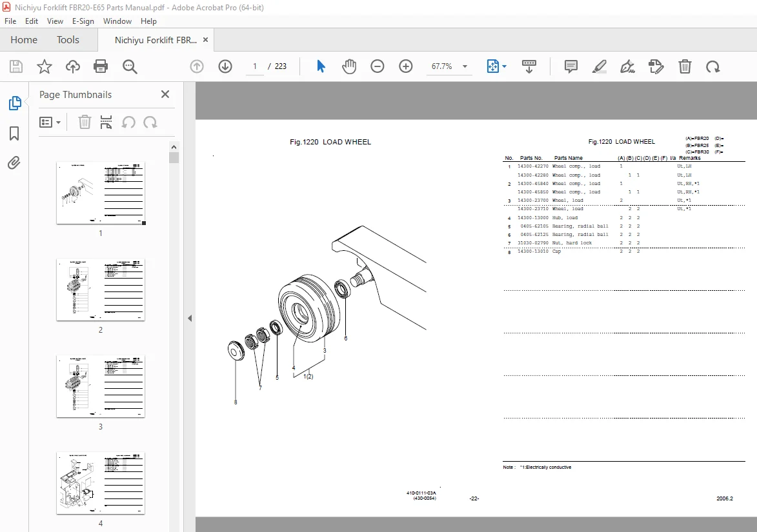The image size is (757, 532).
Task: Go to the next page
Action: click(225, 66)
